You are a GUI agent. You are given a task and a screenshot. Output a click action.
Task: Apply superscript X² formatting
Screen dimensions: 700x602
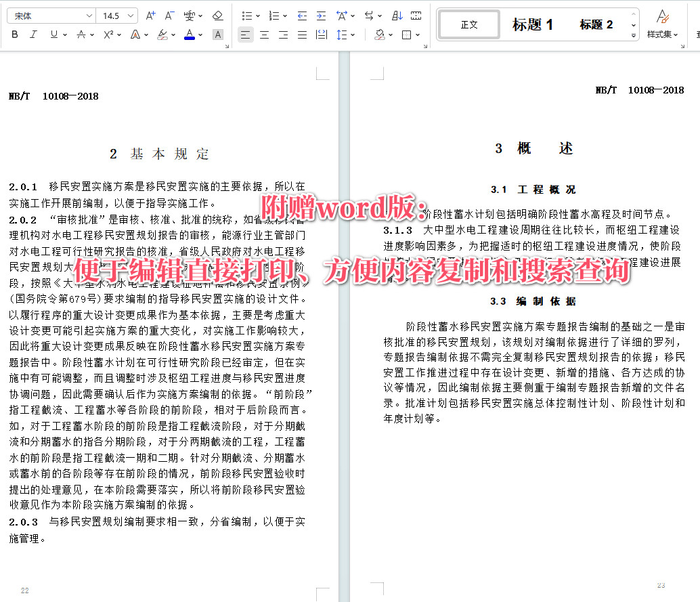pyautogui.click(x=108, y=33)
